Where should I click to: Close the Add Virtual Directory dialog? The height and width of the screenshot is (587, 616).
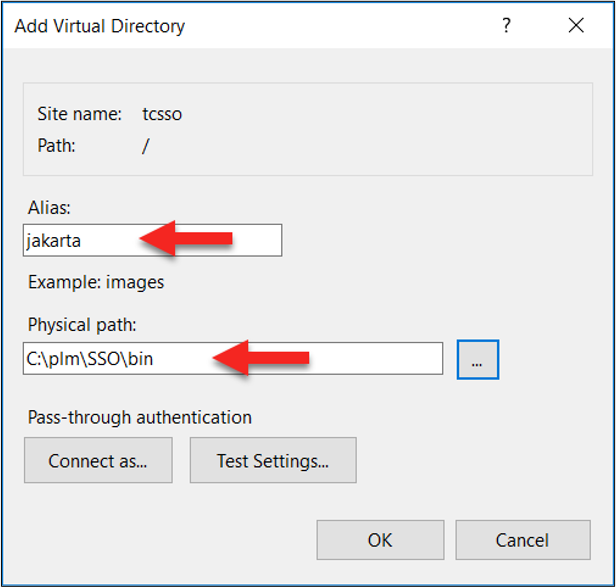(576, 26)
